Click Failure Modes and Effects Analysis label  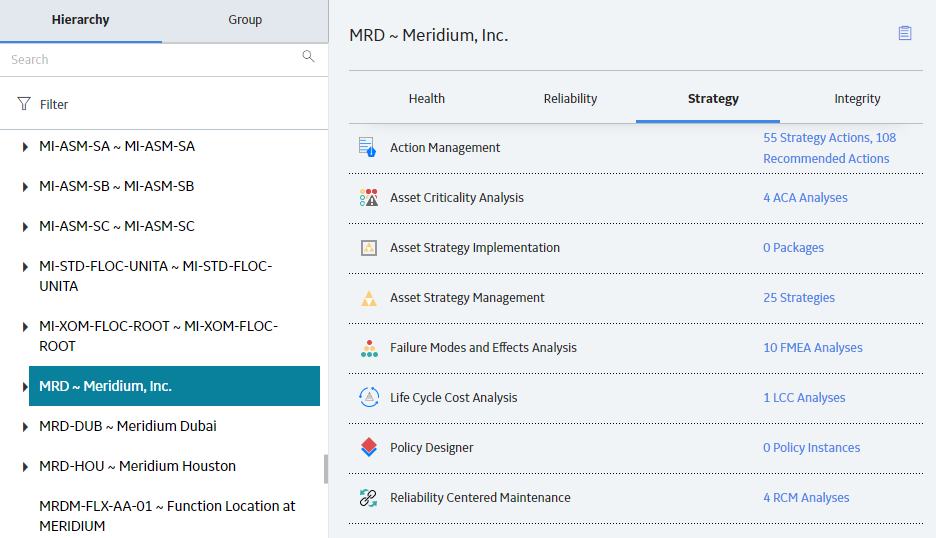(x=483, y=348)
